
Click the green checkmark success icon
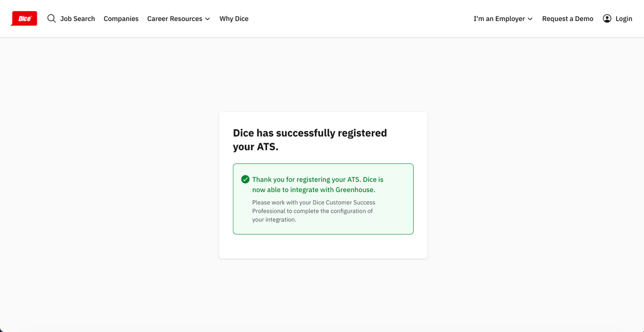click(x=245, y=179)
